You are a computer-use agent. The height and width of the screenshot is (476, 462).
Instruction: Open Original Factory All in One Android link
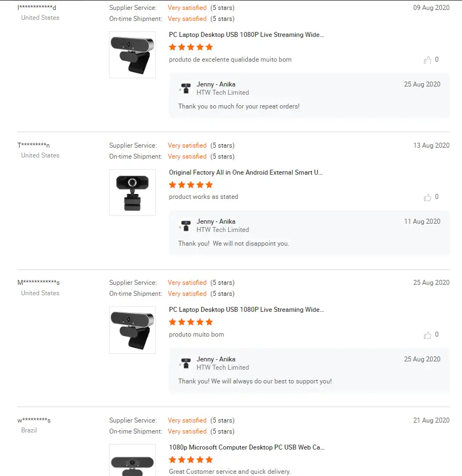(246, 172)
